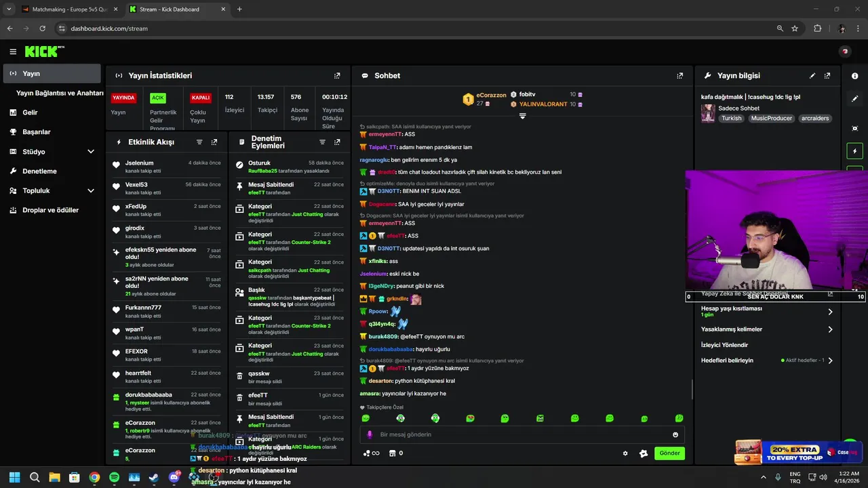
Task: Open the Chrome three-dot menu
Action: click(x=859, y=28)
